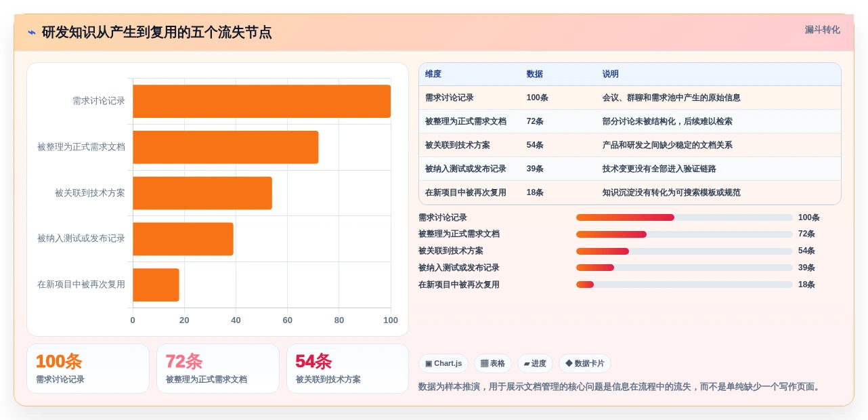Click chart axis label 需求讨论记录
This screenshot has width=868, height=420.
(99, 101)
